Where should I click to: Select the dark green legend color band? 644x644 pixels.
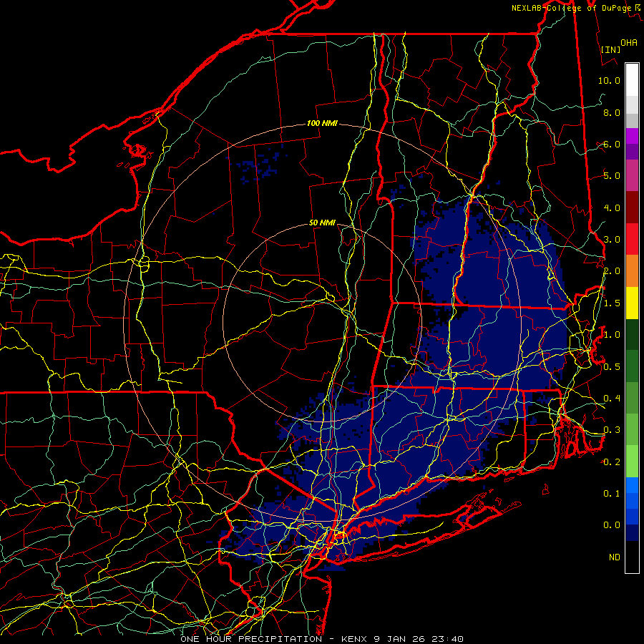point(632,334)
